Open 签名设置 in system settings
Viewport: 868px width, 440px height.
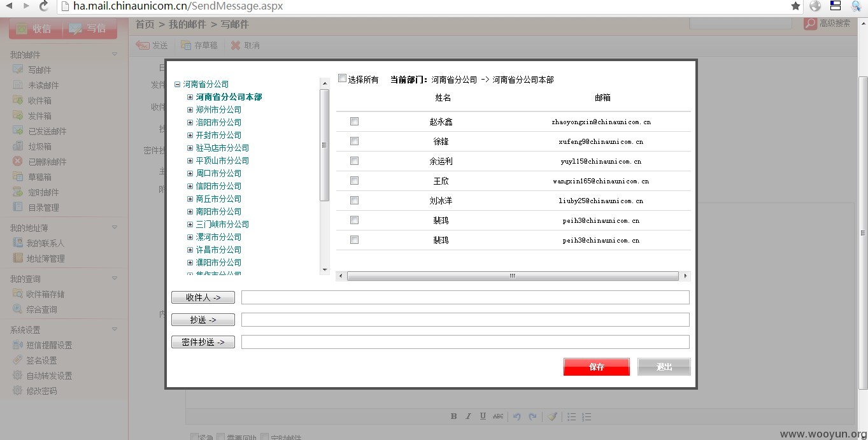[x=41, y=360]
